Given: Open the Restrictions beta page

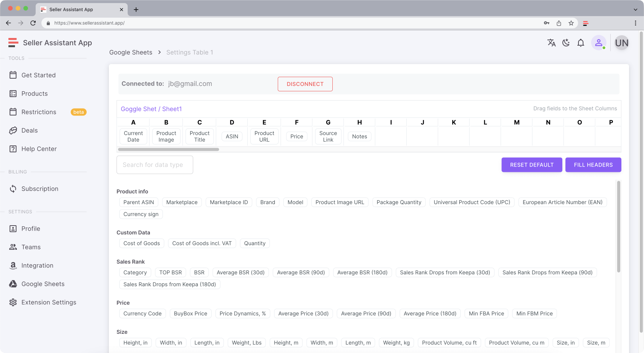Looking at the screenshot, I should coord(39,112).
